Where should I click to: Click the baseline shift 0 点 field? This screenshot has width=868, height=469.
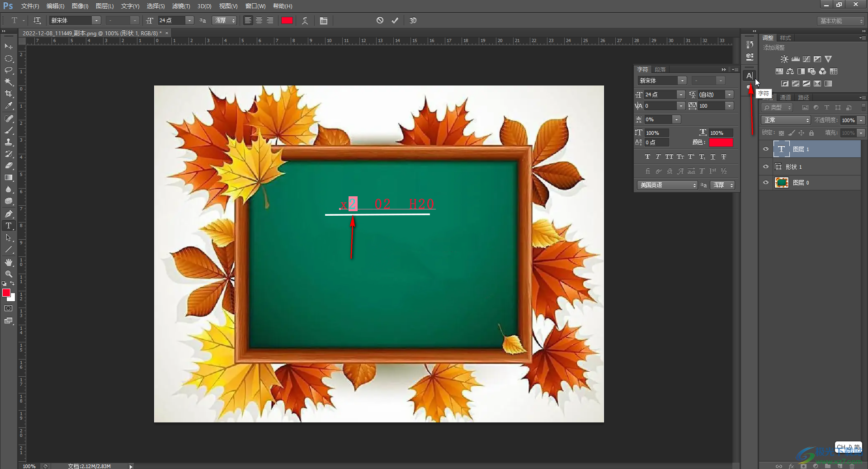[x=656, y=142]
